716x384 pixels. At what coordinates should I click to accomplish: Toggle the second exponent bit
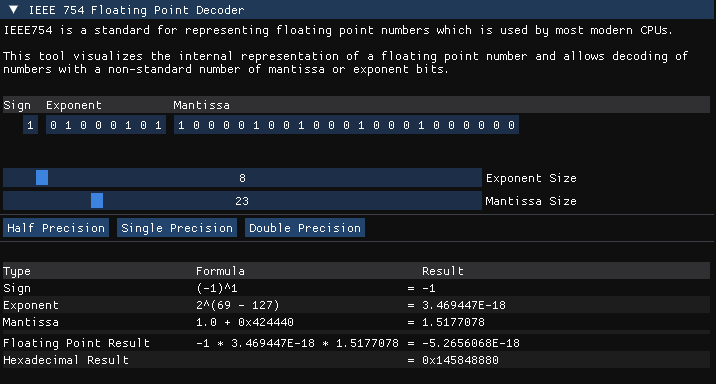click(68, 125)
